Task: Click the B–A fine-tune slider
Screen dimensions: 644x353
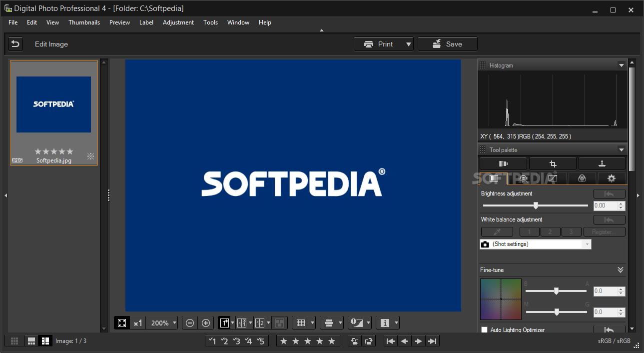Action: [557, 291]
